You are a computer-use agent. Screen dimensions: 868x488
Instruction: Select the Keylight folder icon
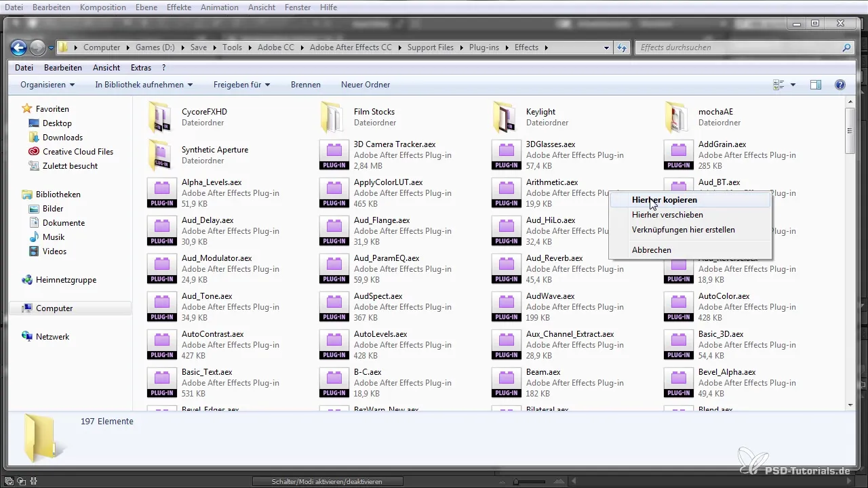click(505, 117)
